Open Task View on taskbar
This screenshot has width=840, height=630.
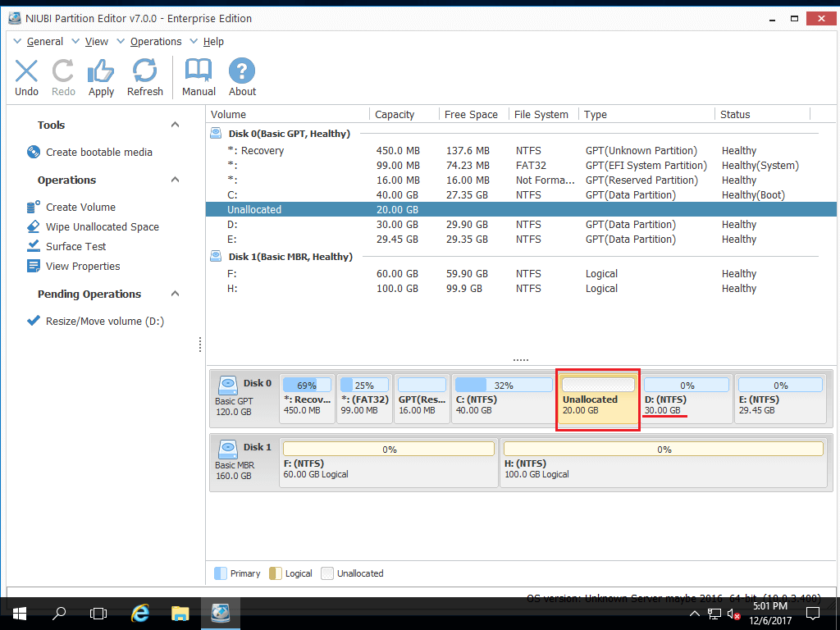coord(98,614)
